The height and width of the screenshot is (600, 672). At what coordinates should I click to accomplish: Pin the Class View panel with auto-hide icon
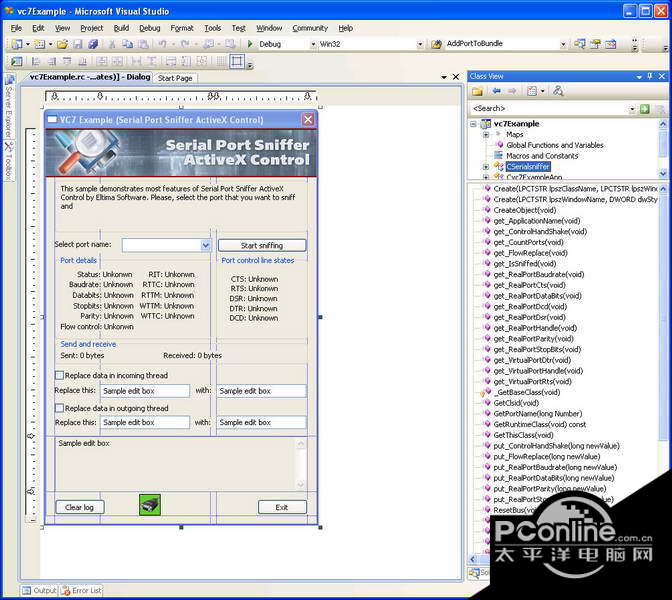[650, 76]
